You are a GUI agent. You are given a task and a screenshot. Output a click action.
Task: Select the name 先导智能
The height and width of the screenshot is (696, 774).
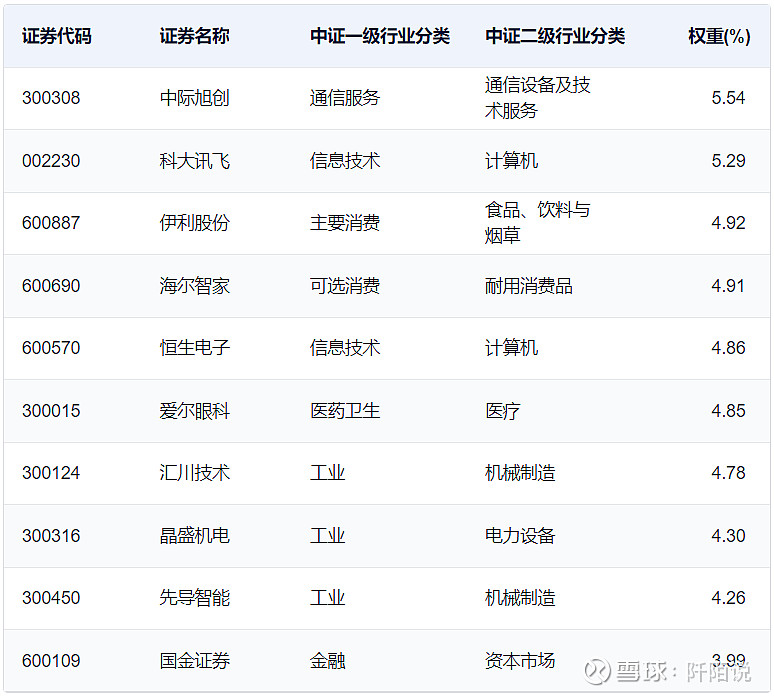(x=194, y=598)
